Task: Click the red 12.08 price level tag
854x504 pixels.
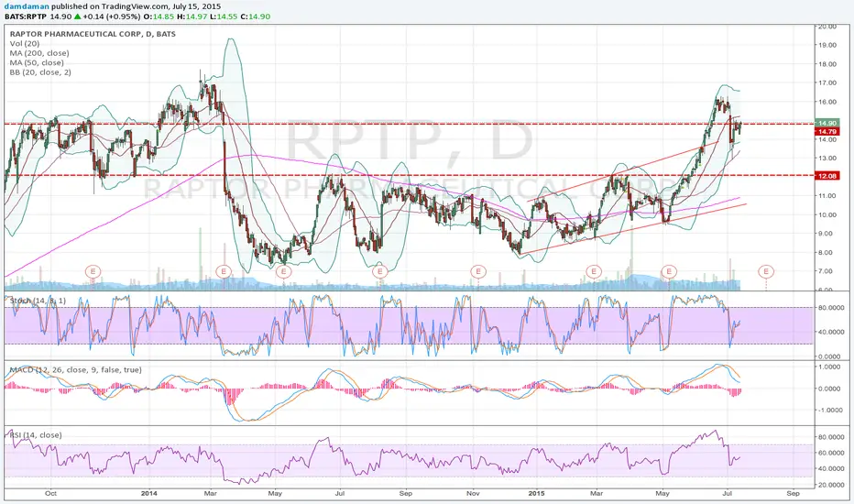Action: click(x=827, y=176)
